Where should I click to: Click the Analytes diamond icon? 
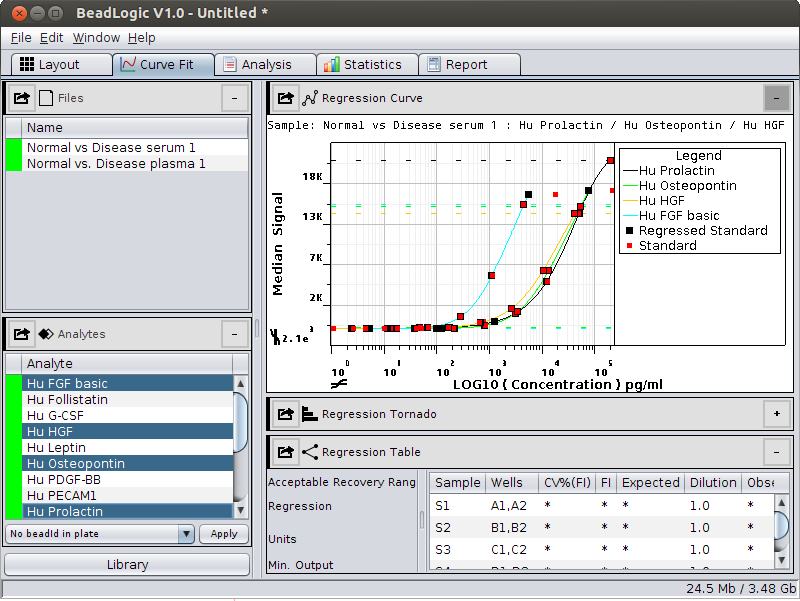tap(46, 334)
